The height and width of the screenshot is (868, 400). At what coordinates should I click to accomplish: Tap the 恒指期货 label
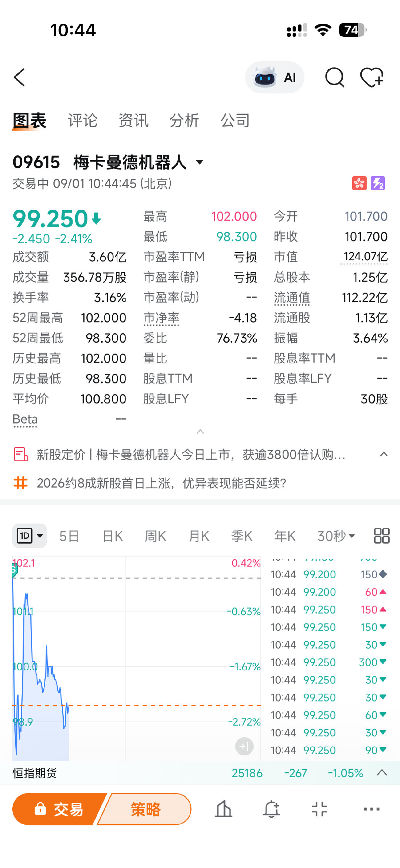point(35,773)
